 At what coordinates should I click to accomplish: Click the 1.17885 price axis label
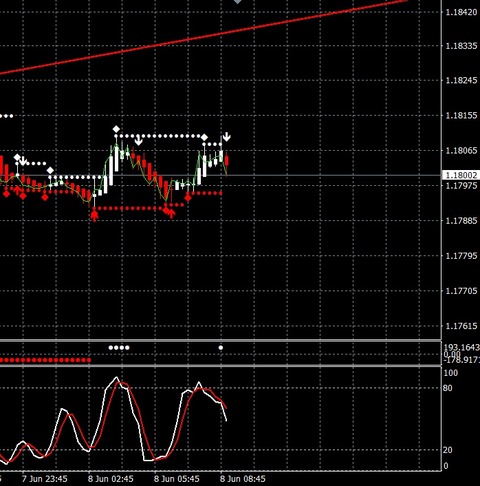click(x=461, y=220)
